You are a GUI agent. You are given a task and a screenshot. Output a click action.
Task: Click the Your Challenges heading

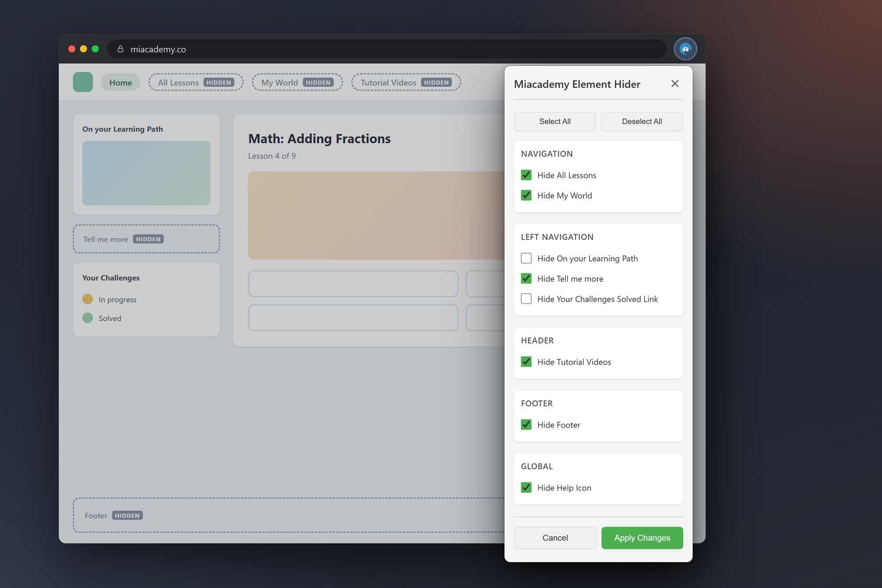click(111, 277)
